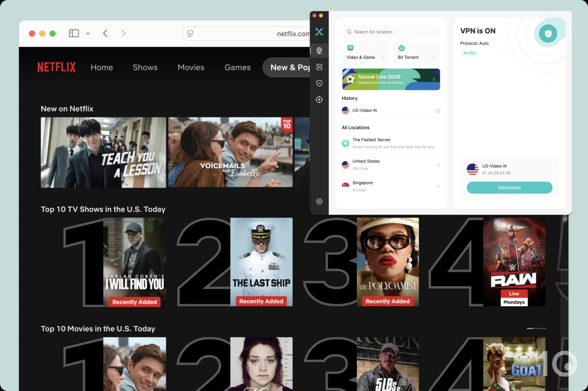Click the Singapore flag icon
588x391 pixels.
(x=345, y=185)
